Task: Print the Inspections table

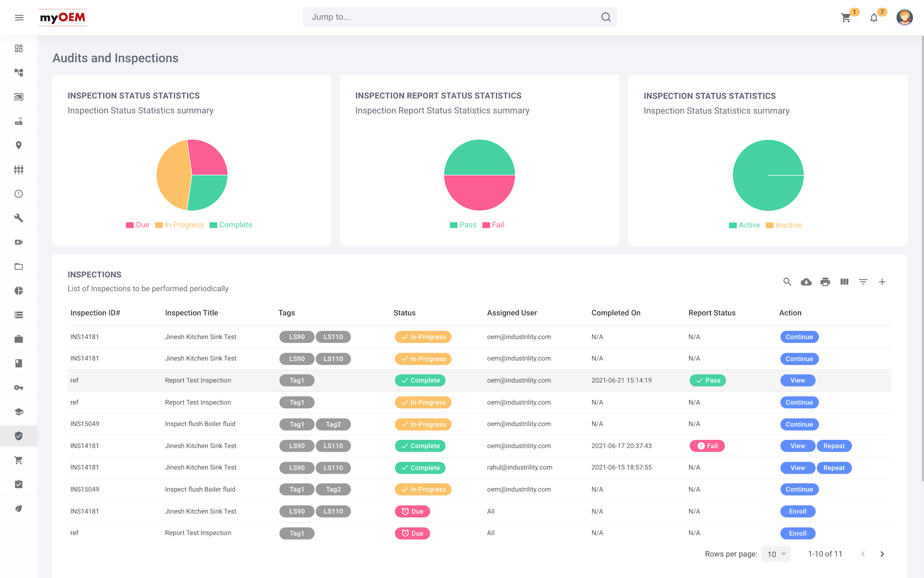Action: pyautogui.click(x=825, y=282)
